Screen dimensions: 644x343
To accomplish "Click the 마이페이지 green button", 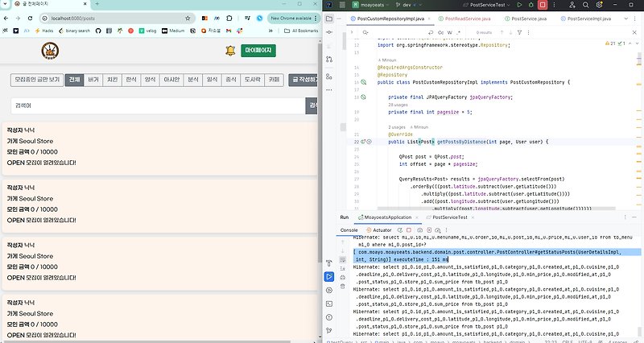I will 258,50.
